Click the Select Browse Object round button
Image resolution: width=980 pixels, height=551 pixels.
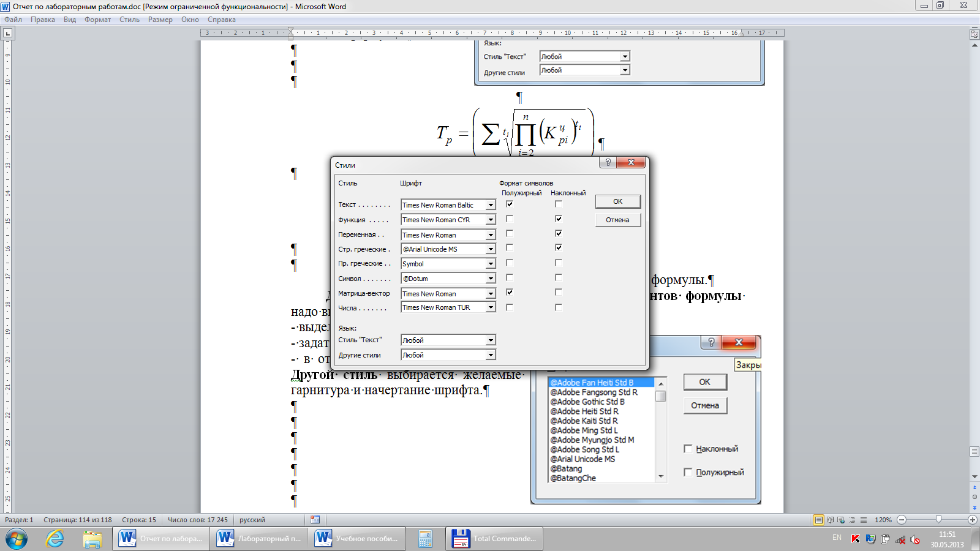974,497
